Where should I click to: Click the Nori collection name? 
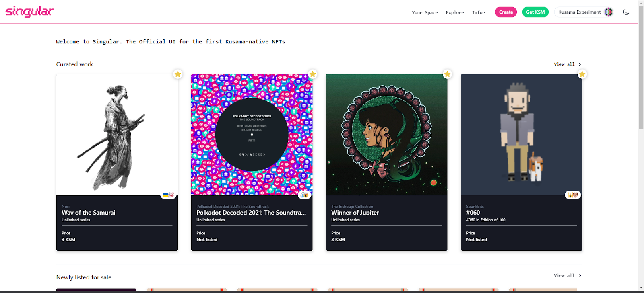pos(66,207)
